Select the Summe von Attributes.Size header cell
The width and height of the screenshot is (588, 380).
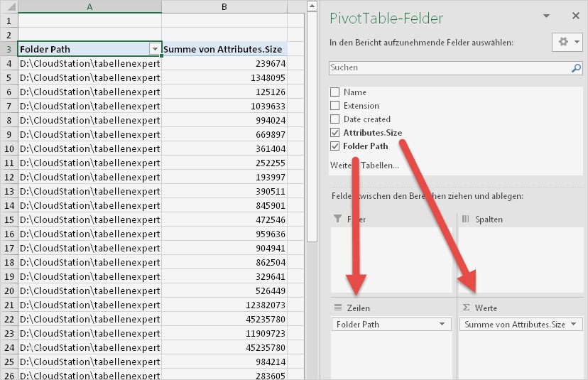224,49
